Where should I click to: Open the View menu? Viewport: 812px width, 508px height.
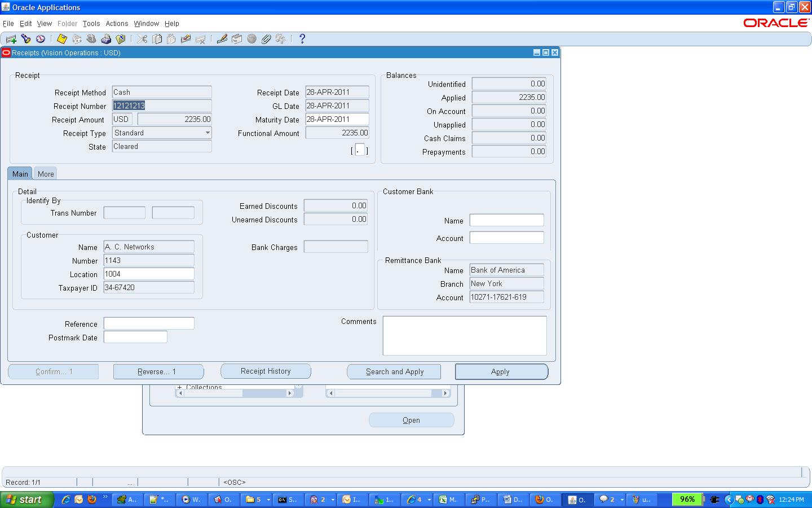point(45,24)
